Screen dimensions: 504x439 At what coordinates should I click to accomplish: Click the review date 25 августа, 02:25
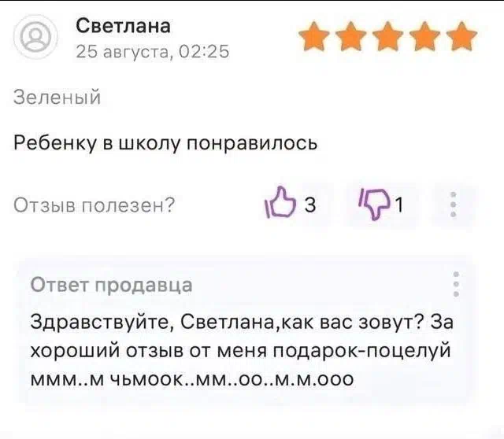(153, 51)
